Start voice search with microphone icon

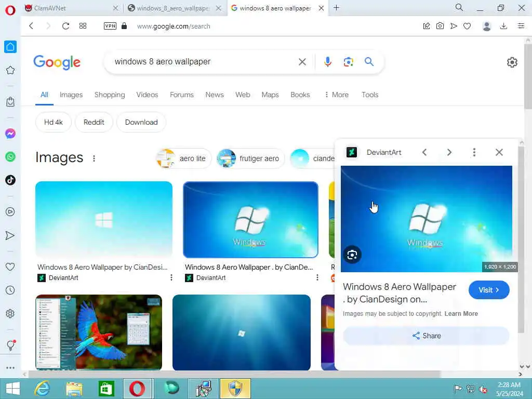coord(327,62)
